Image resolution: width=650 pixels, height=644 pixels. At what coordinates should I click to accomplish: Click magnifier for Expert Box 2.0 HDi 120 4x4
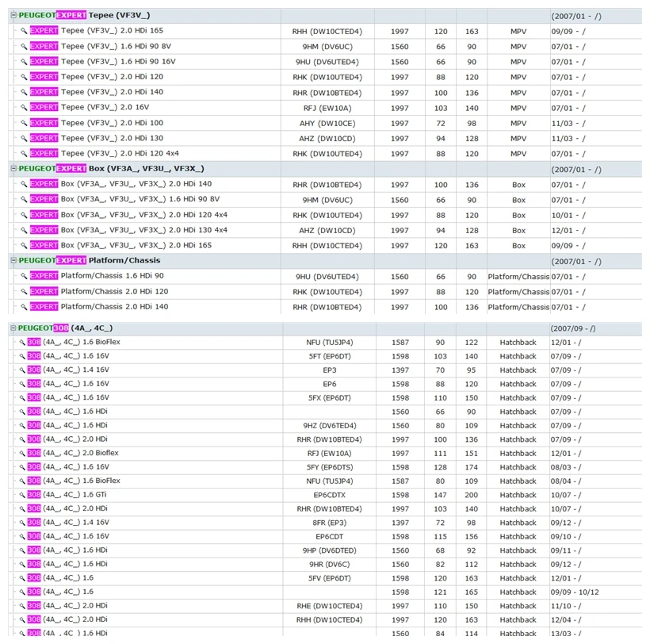tap(24, 215)
